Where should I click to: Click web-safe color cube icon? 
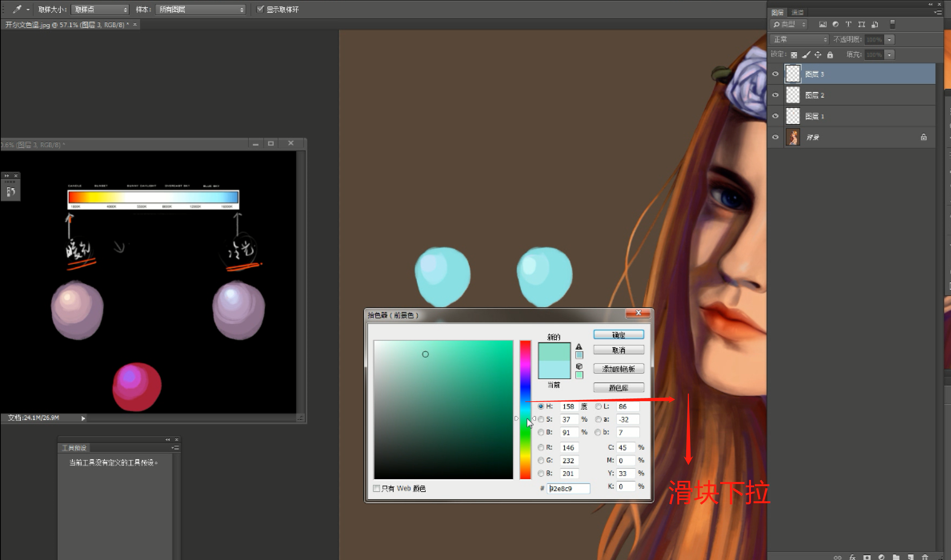(x=579, y=366)
